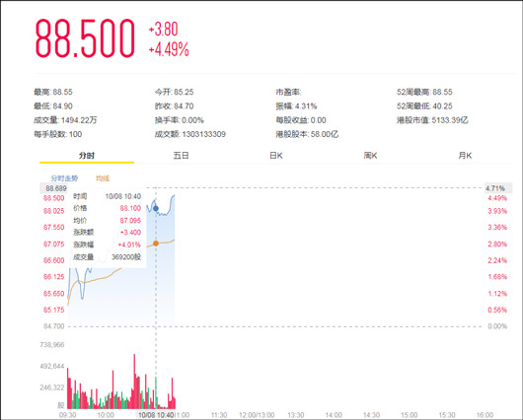Screen dimensions: 523x420
Task: Click the 738,966 volume axis label
Action: pos(52,345)
